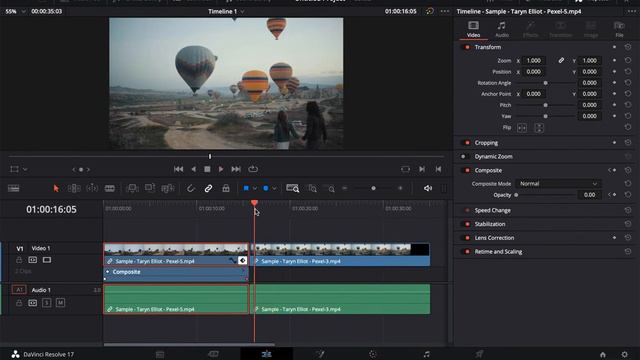Toggle the Stabilization enable dot
640x360 pixels.
[x=467, y=224]
